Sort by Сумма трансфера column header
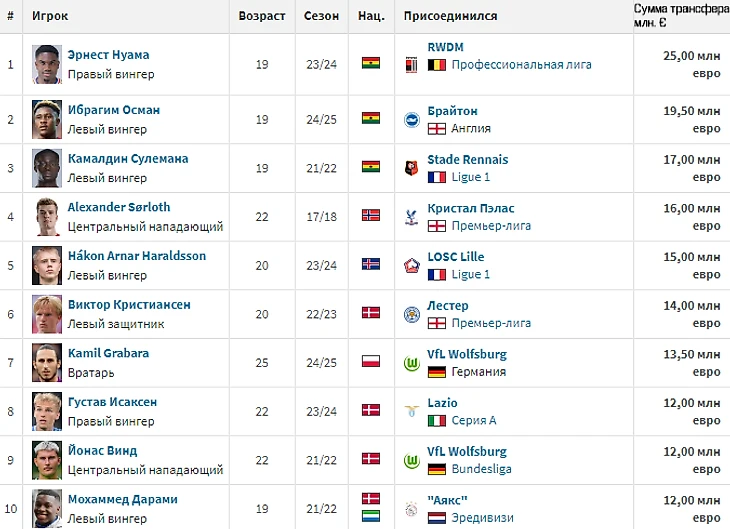 (680, 16)
